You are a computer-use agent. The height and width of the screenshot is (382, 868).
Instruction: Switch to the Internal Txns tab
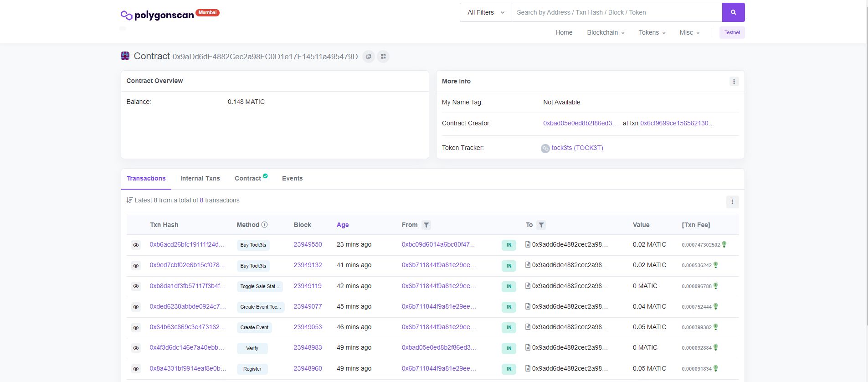click(200, 178)
